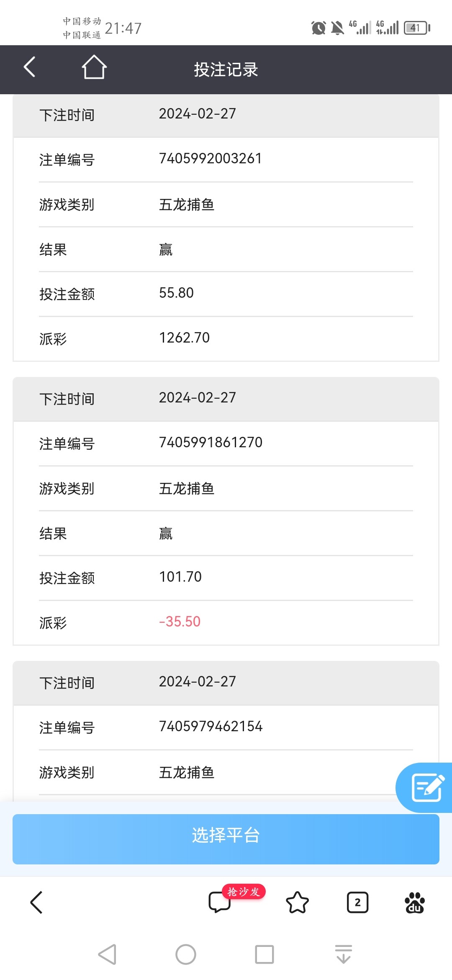
Task: Go to home via house icon
Action: (94, 67)
